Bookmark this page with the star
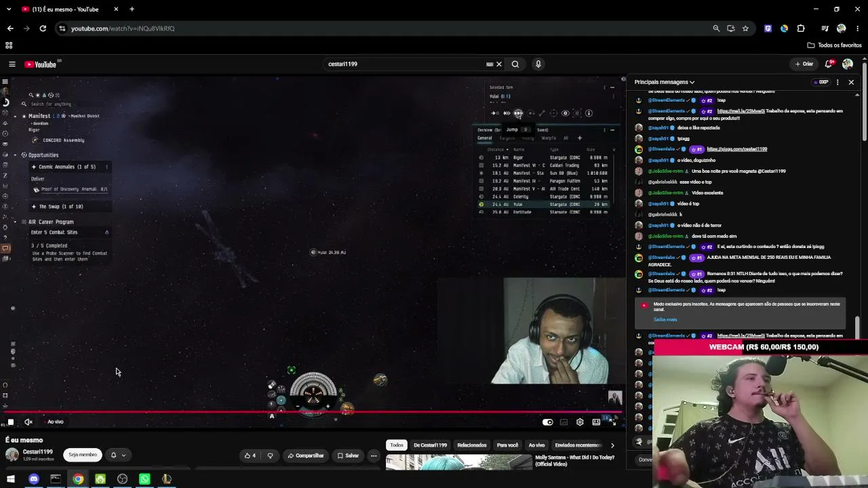The image size is (868, 488). 745,28
